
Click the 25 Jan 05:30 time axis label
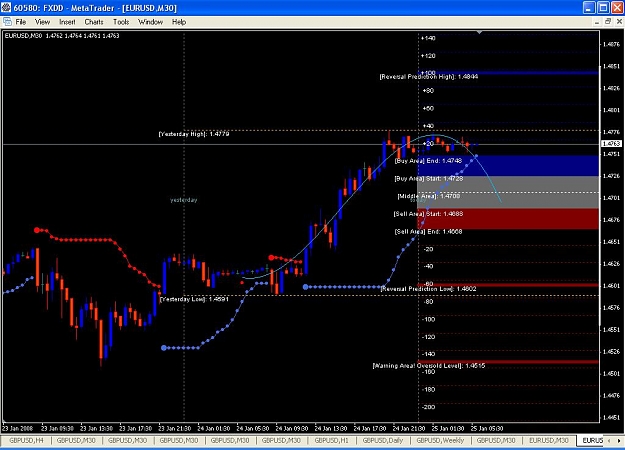coord(487,428)
